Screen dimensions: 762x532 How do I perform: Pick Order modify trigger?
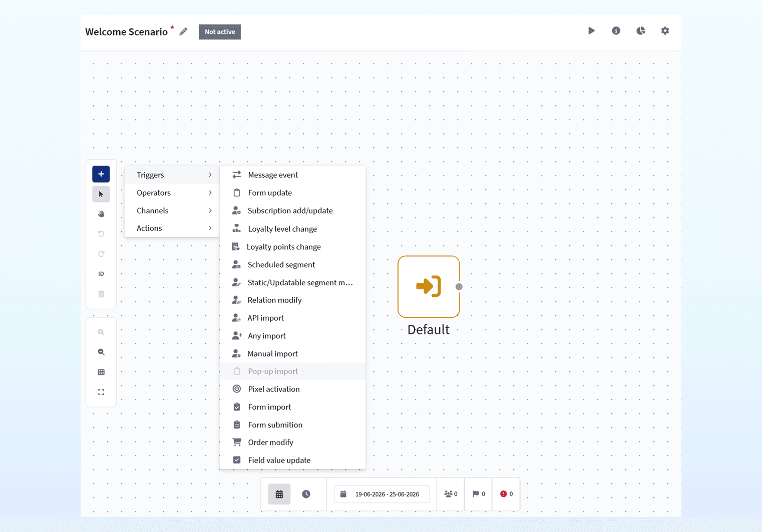[293, 442]
